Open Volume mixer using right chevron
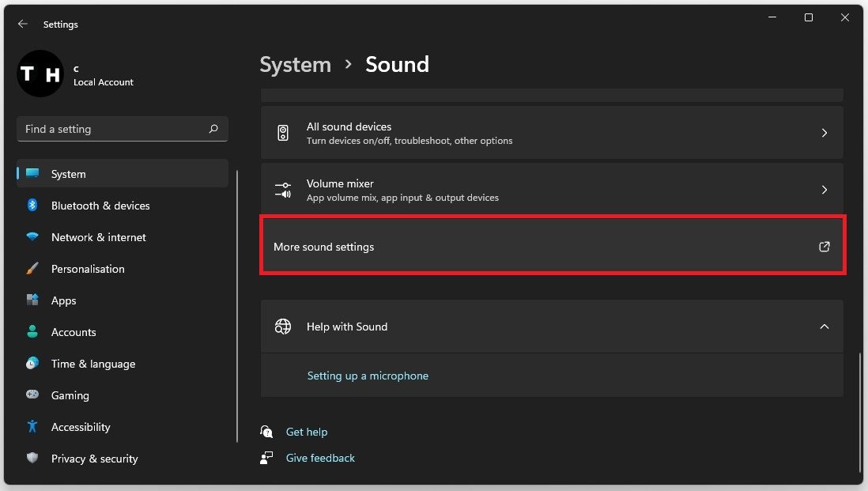Screen dimensions: 868x491 coord(824,190)
